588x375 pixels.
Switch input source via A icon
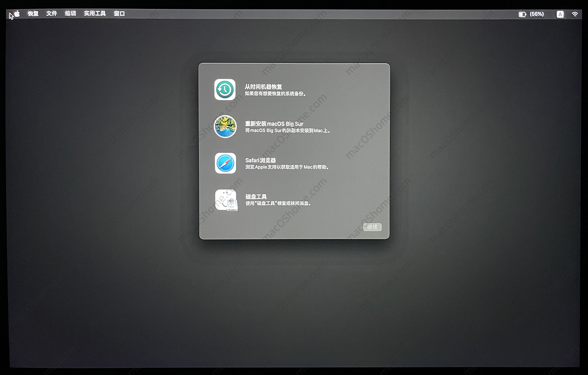(560, 14)
